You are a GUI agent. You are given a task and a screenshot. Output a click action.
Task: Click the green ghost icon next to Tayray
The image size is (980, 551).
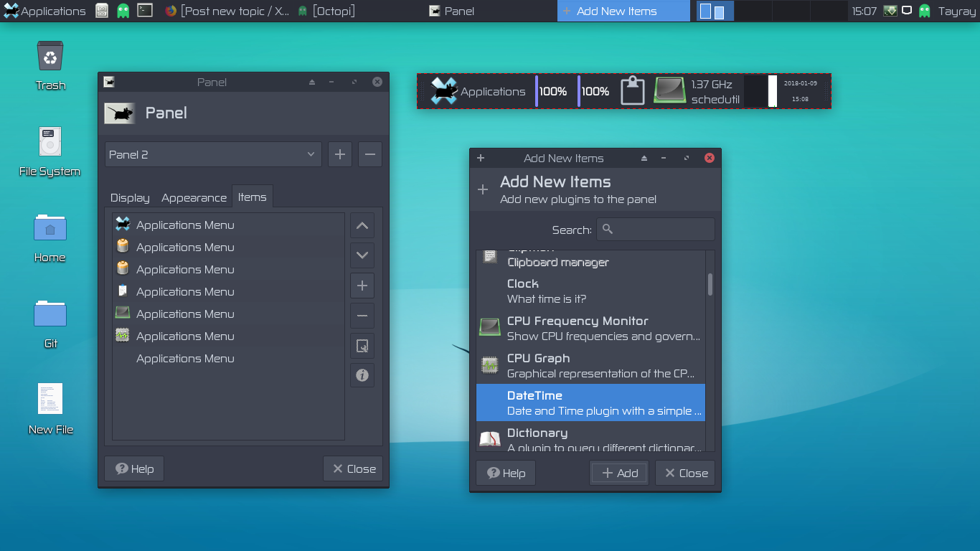click(925, 11)
